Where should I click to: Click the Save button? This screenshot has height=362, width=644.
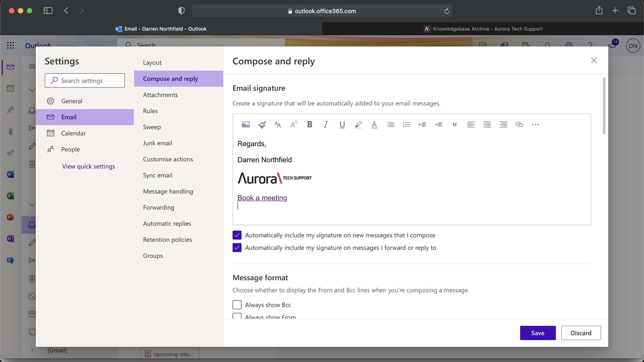(x=538, y=333)
